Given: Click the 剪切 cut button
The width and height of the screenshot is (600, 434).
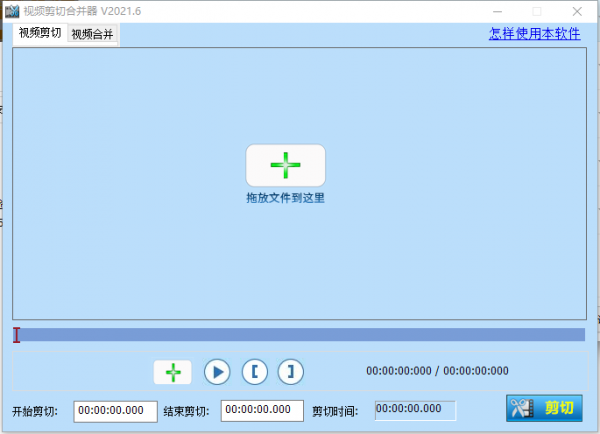Looking at the screenshot, I should [x=545, y=408].
